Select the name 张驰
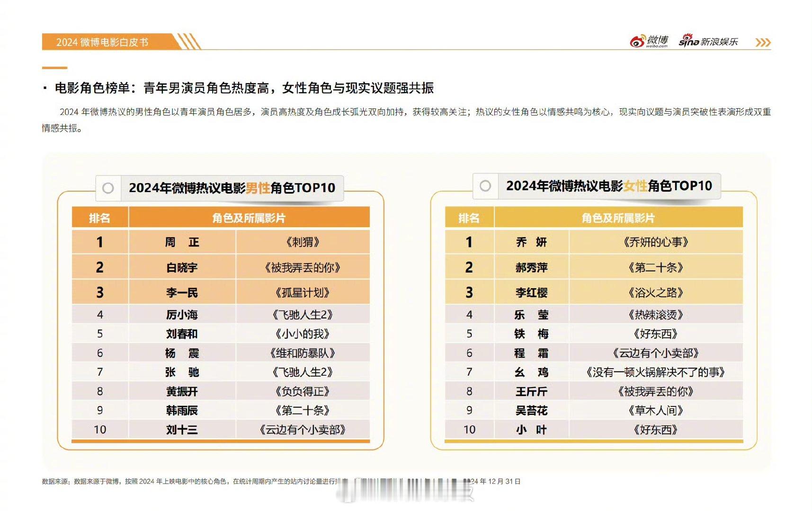 pos(182,372)
